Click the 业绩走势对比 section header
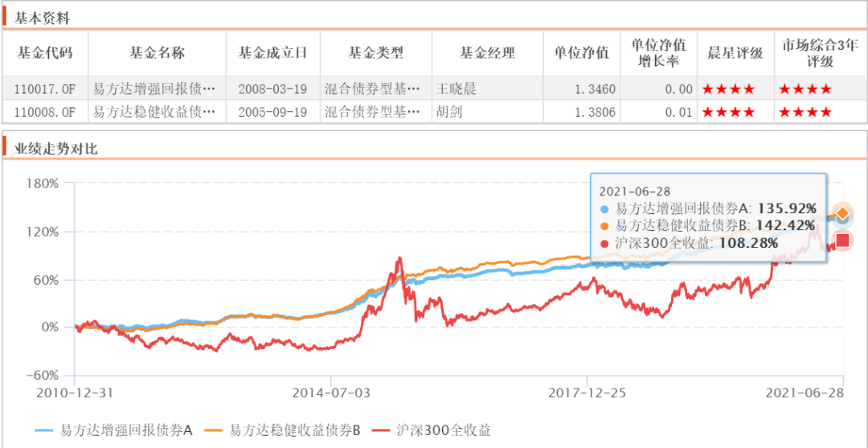 click(x=56, y=149)
